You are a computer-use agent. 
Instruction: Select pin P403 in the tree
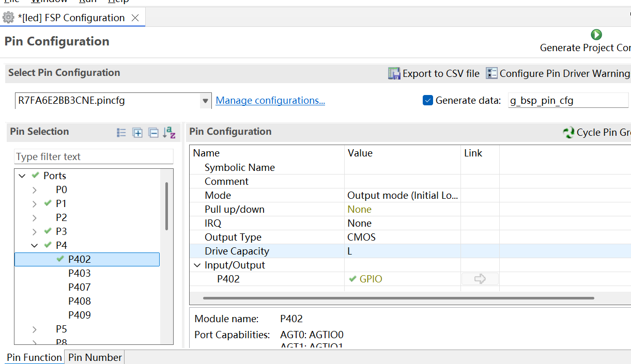pos(79,273)
